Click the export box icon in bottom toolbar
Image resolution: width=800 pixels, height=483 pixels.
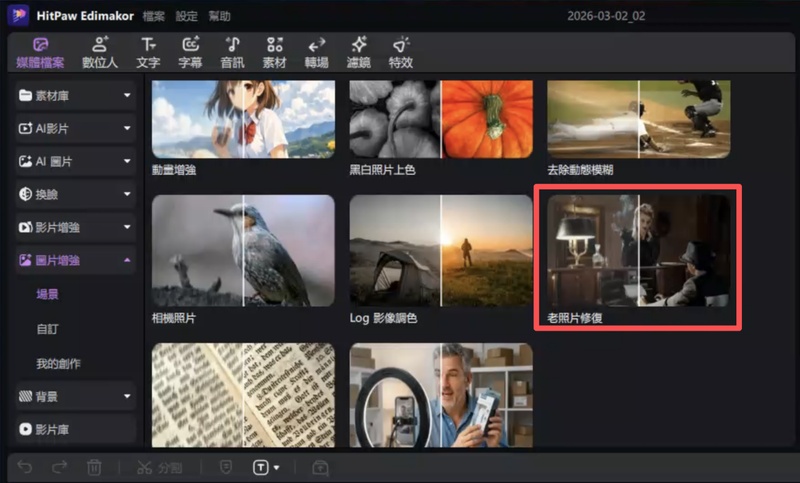pos(320,468)
